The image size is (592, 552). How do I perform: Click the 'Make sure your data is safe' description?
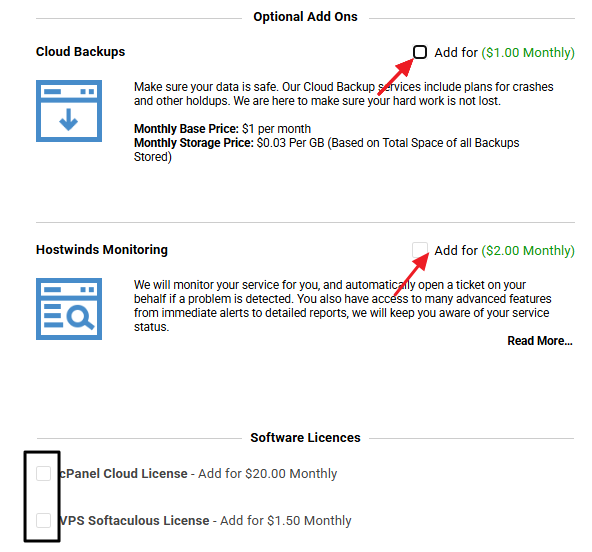pos(344,94)
